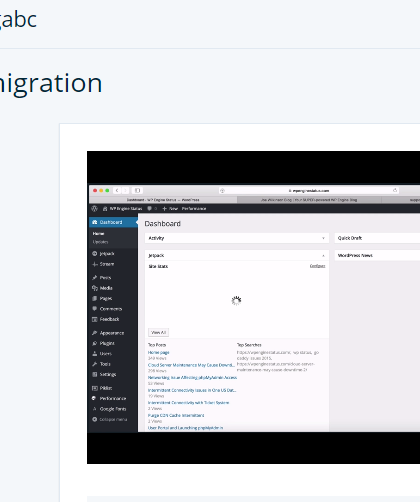Switch to the WP Engine blog browser tab
The width and height of the screenshot is (420, 502).
coord(309,200)
